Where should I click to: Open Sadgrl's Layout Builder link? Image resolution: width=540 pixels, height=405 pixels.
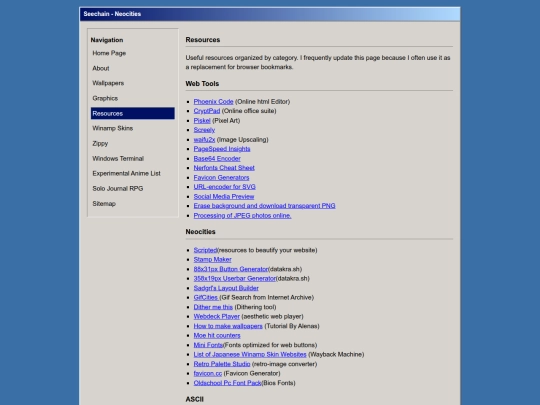(x=226, y=288)
